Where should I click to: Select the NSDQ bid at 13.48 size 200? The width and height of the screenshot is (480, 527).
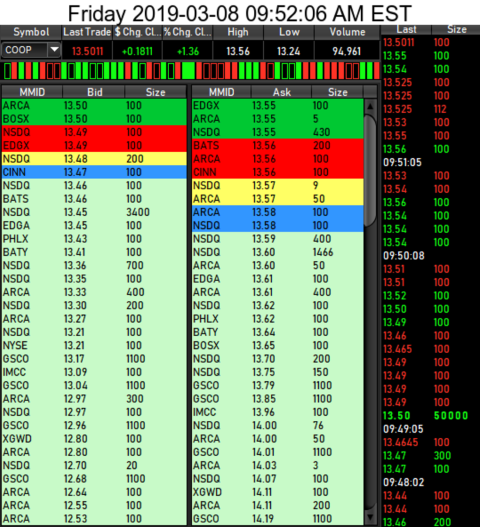coord(94,159)
